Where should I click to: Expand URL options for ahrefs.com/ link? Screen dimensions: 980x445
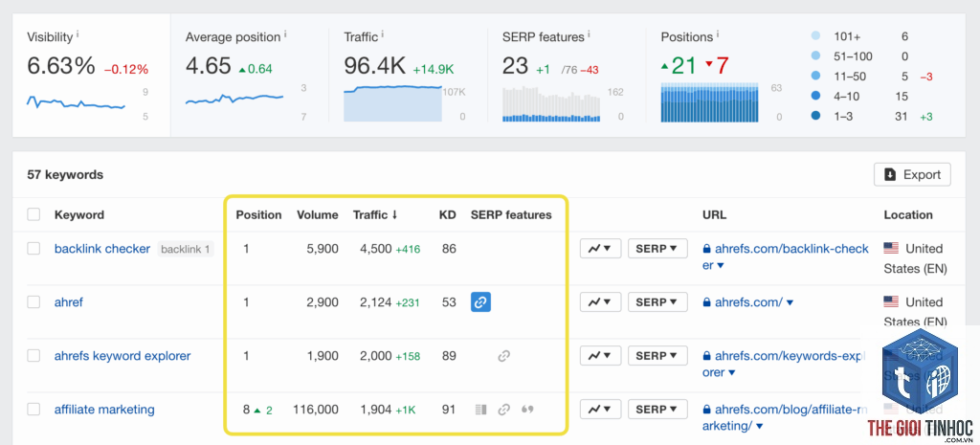click(x=790, y=303)
